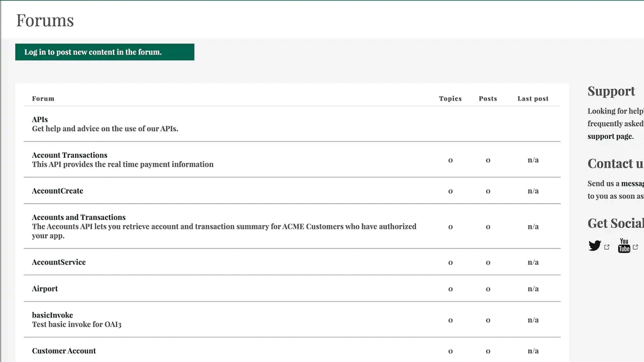The width and height of the screenshot is (644, 362).
Task: Click the Posts column header
Action: click(488, 99)
